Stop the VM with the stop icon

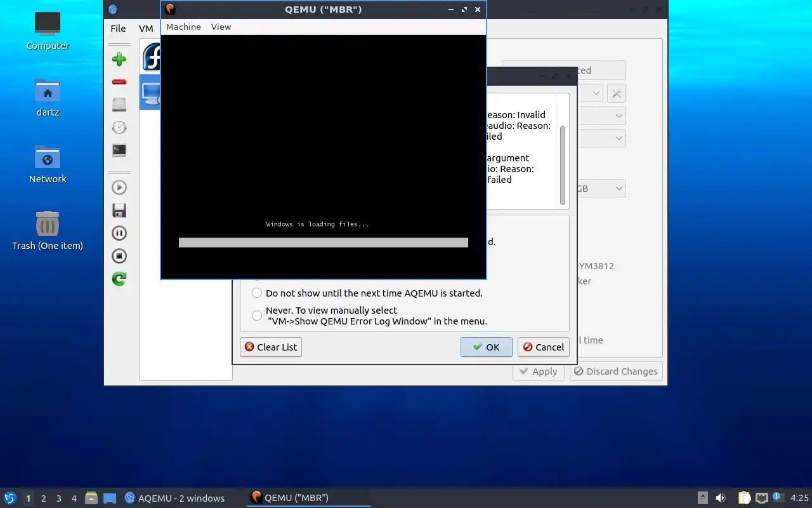[119, 256]
